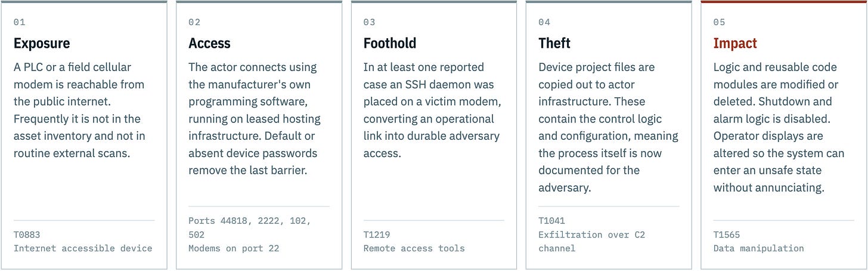Click step number 03 label

pos(370,22)
